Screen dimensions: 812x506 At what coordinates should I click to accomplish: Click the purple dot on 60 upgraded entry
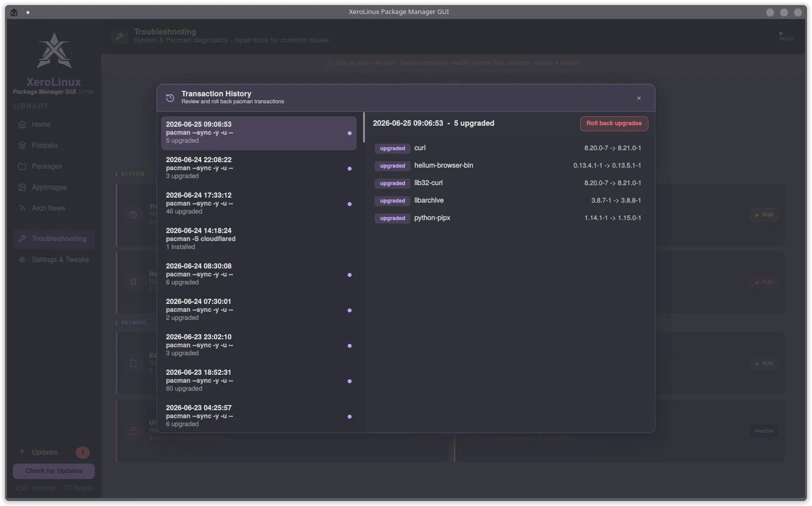pyautogui.click(x=350, y=381)
